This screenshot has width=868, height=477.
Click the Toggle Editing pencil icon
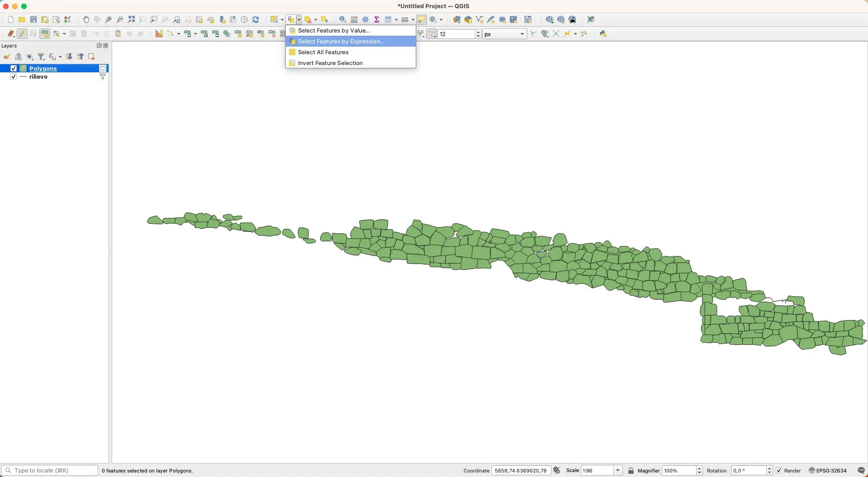coord(22,34)
